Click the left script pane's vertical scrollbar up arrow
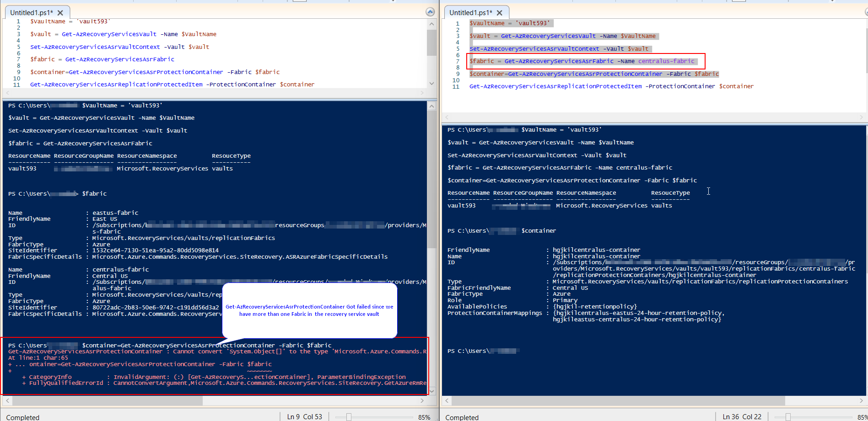 point(431,24)
